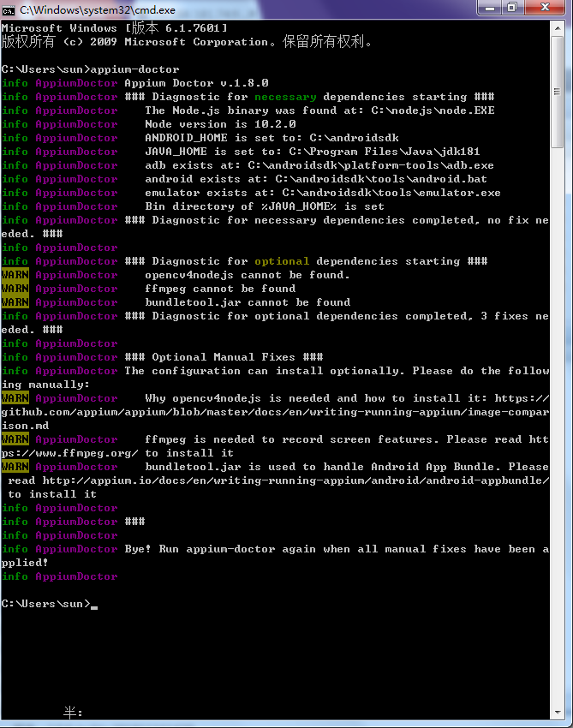The height and width of the screenshot is (728, 573).
Task: Click the Bye! Run appium-doctor again message
Action: coord(275,556)
